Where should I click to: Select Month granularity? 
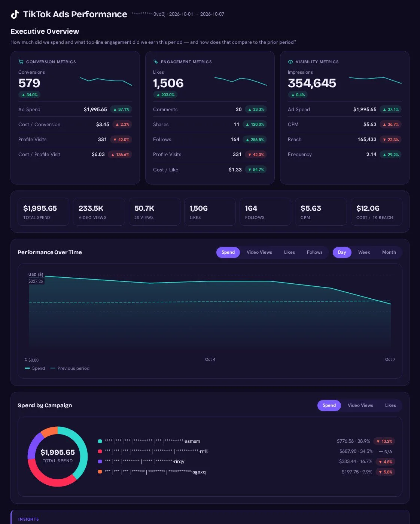(x=389, y=252)
